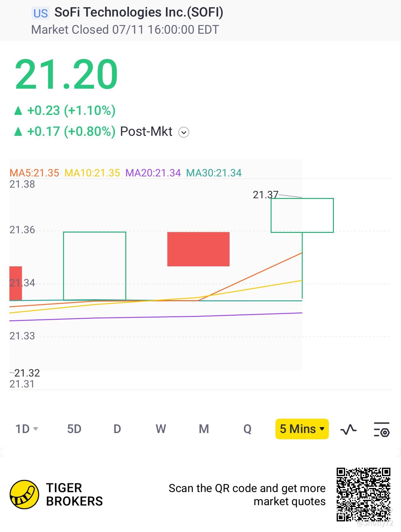Click the MA10:21.35 indicator label

pyautogui.click(x=92, y=173)
